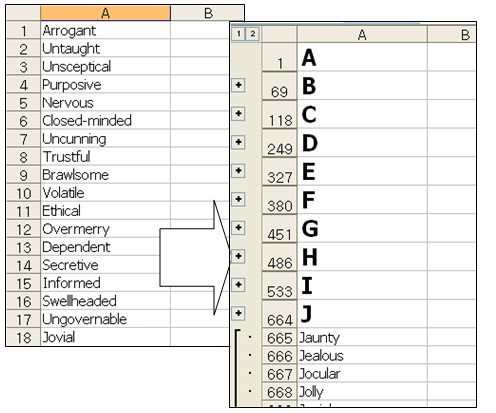Click the cell containing Arrogant
This screenshot has width=496, height=413.
[x=105, y=31]
